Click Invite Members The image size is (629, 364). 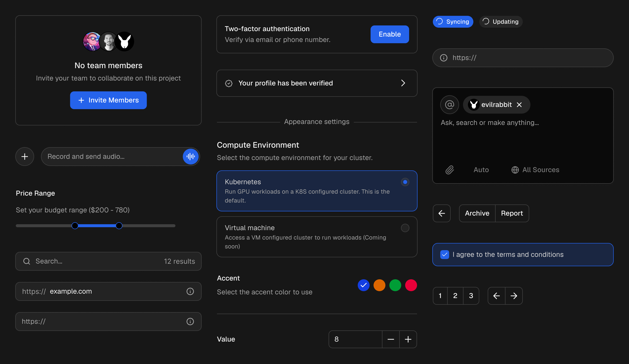click(x=108, y=100)
